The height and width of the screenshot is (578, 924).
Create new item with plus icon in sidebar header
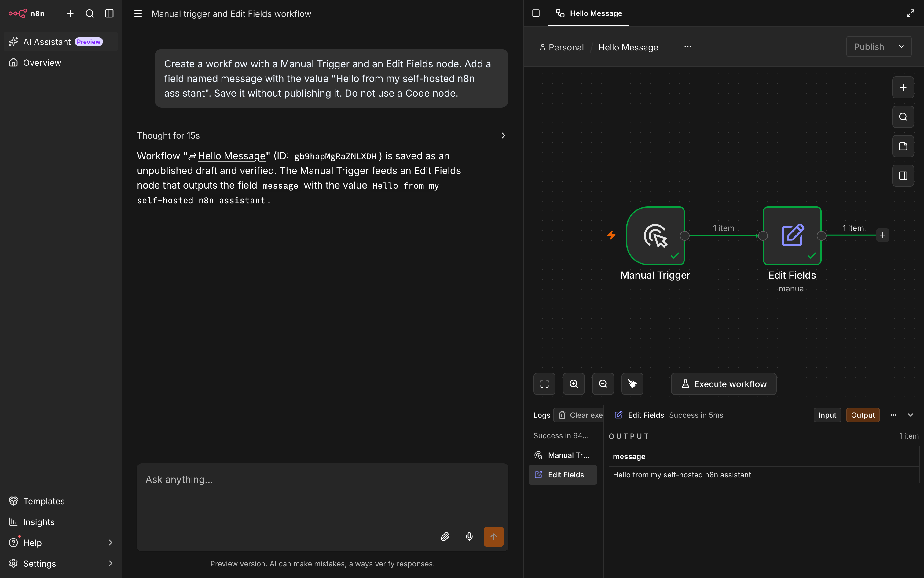(x=70, y=13)
